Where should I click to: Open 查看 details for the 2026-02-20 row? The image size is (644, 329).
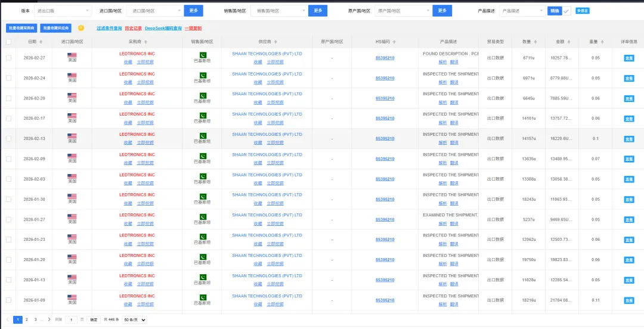[x=629, y=98]
